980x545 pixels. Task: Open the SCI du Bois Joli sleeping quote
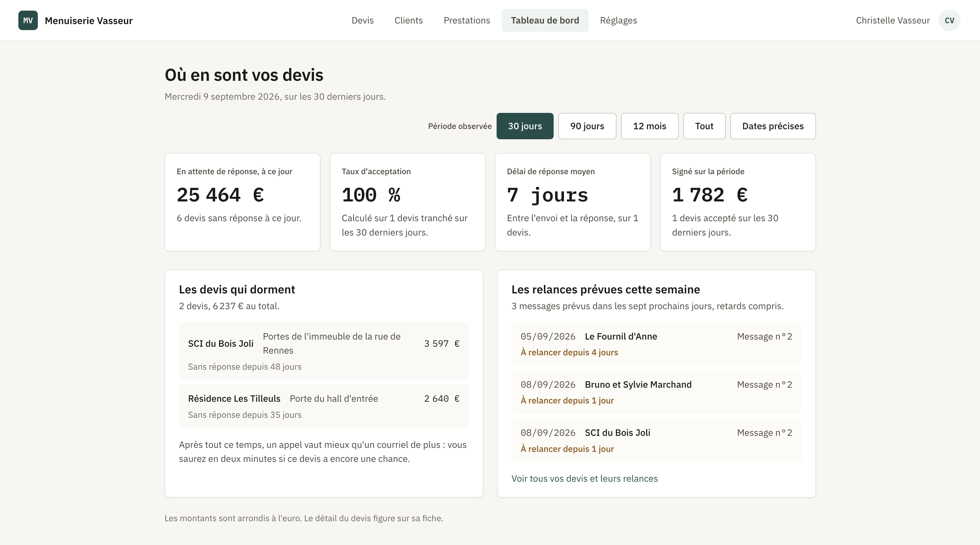click(324, 351)
